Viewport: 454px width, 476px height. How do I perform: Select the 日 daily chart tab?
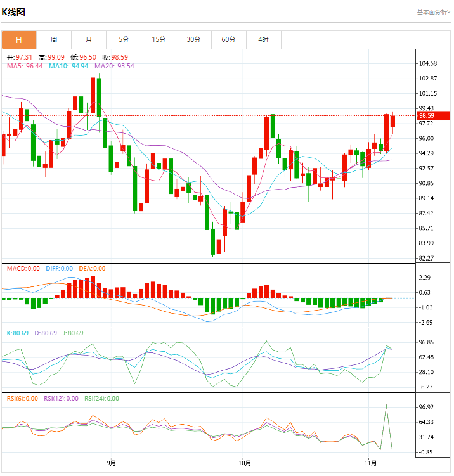[x=19, y=40]
